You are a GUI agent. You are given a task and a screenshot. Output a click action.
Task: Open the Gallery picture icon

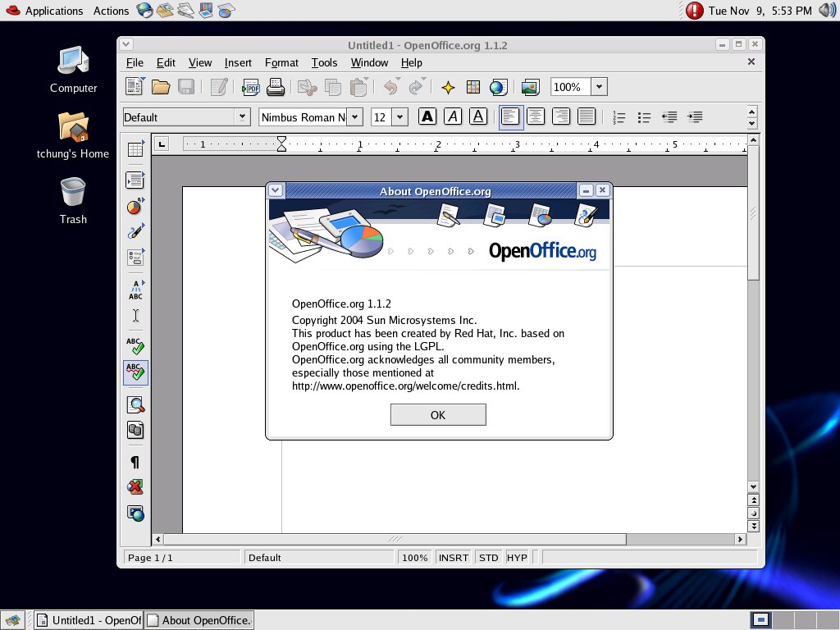(531, 87)
